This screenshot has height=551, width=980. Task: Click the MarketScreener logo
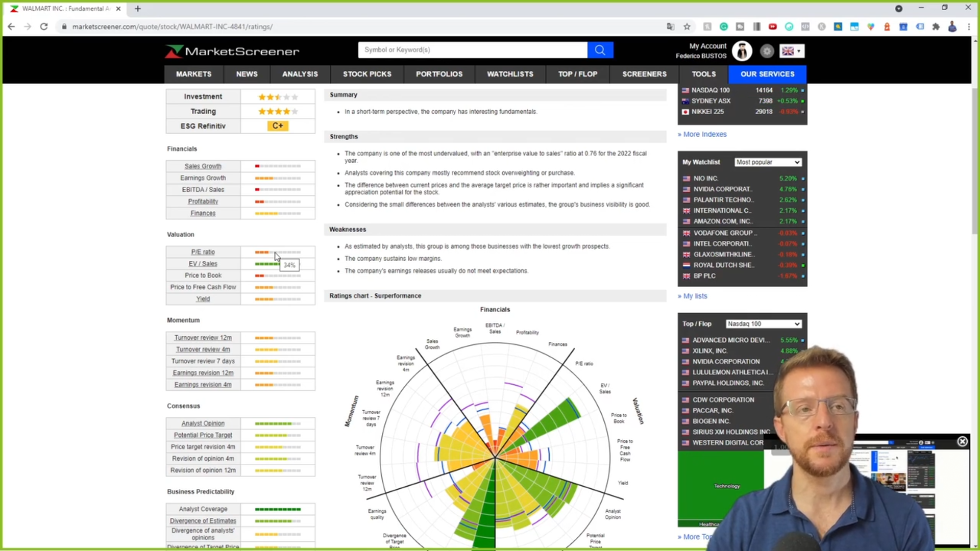[x=232, y=51]
